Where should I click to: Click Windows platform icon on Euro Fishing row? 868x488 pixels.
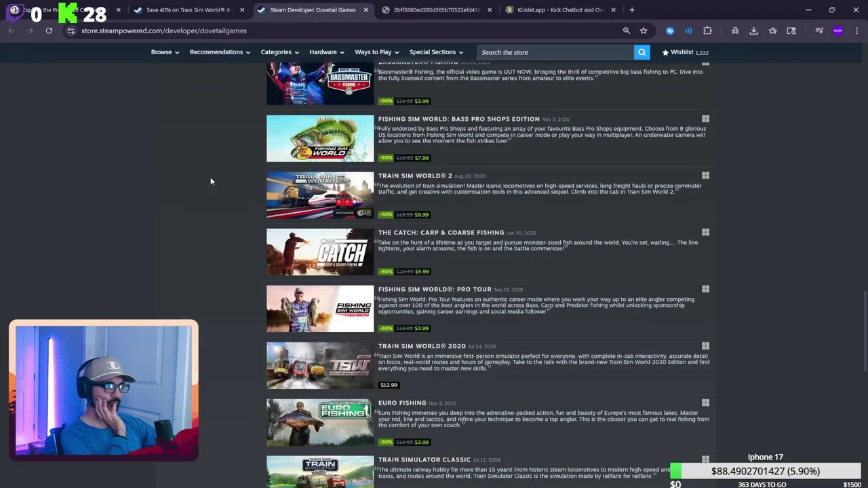[705, 403]
